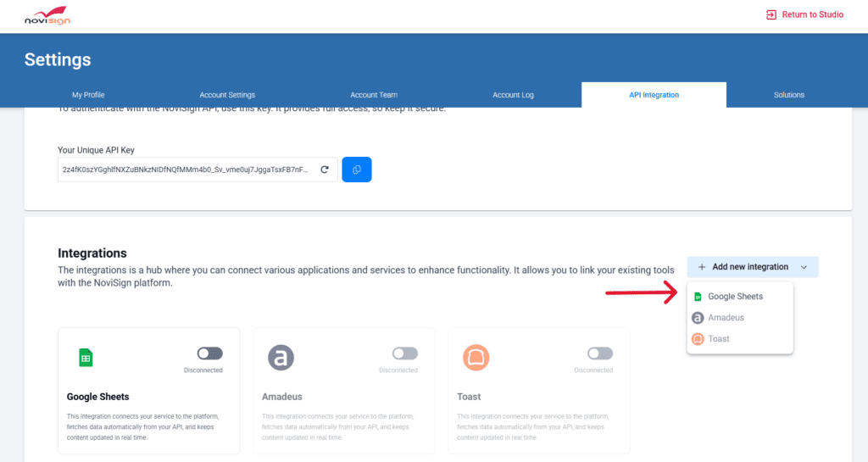Click the Google Sheets card icon
Image resolution: width=868 pixels, height=462 pixels.
point(85,357)
